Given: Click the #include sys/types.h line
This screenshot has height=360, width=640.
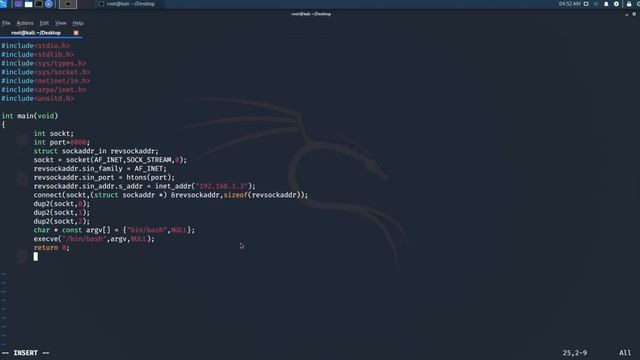Looking at the screenshot, I should [x=44, y=63].
